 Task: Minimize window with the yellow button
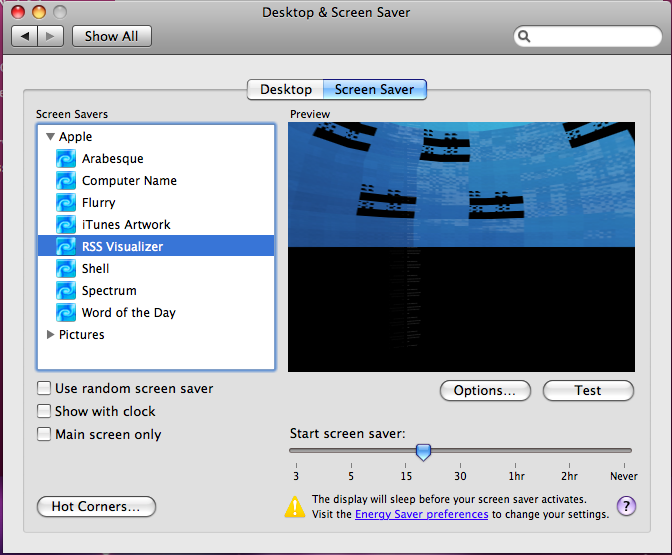39,12
